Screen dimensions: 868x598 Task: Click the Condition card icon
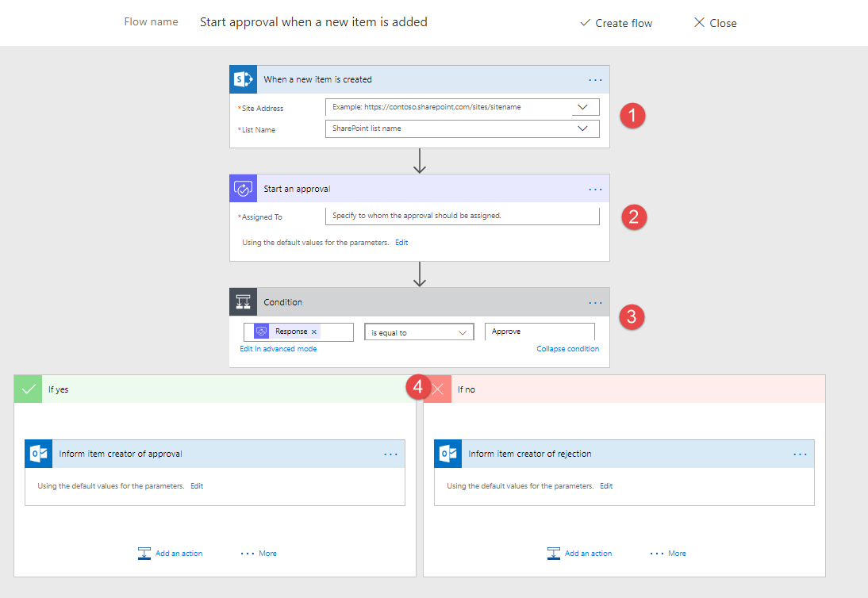(x=243, y=301)
